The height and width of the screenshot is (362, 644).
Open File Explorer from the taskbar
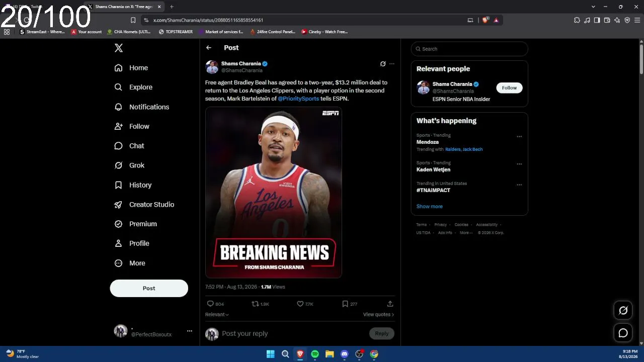330,354
